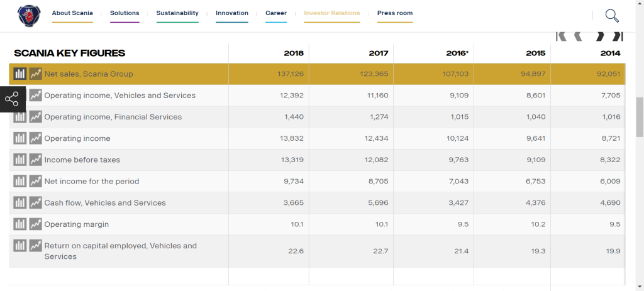Show bar chart for Net sales, Scania Group
This screenshot has width=644, height=291.
tap(20, 74)
